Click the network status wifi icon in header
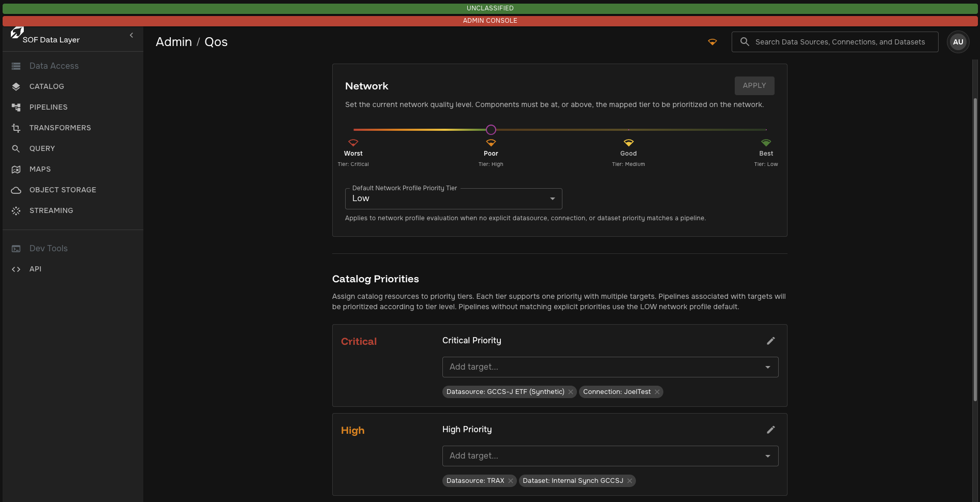Image resolution: width=980 pixels, height=502 pixels. click(x=712, y=42)
